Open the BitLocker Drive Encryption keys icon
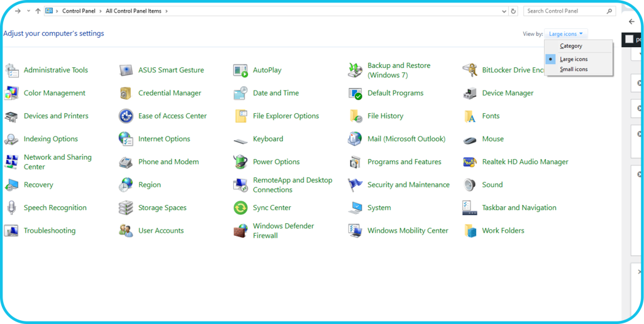The image size is (644, 324). 469,70
